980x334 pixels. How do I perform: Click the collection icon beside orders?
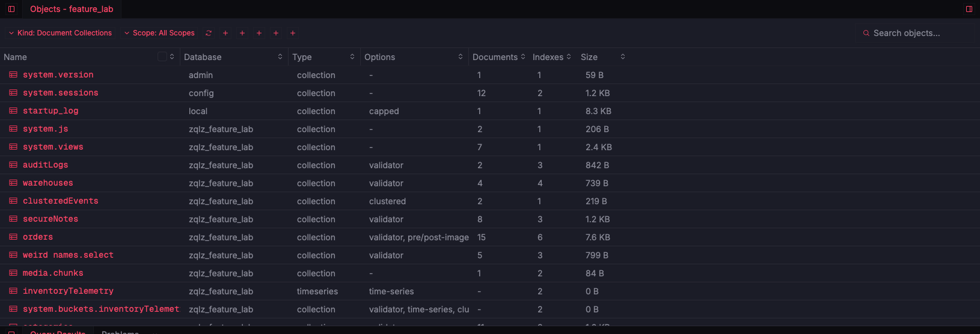(x=13, y=237)
